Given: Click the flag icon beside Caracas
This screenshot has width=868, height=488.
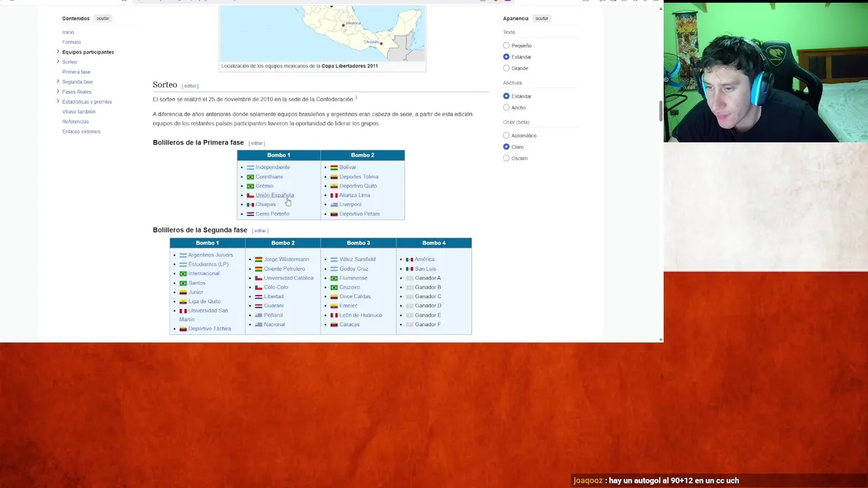Looking at the screenshot, I should (x=334, y=325).
